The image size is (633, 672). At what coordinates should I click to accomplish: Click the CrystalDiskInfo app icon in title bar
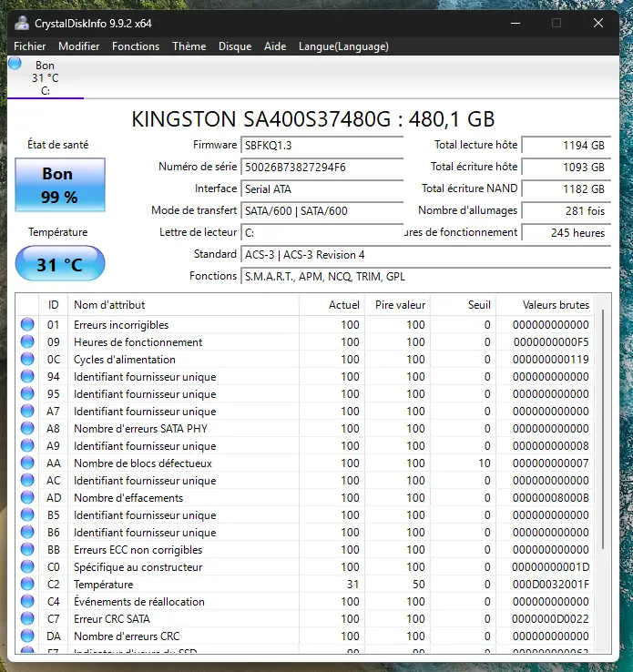pos(22,23)
